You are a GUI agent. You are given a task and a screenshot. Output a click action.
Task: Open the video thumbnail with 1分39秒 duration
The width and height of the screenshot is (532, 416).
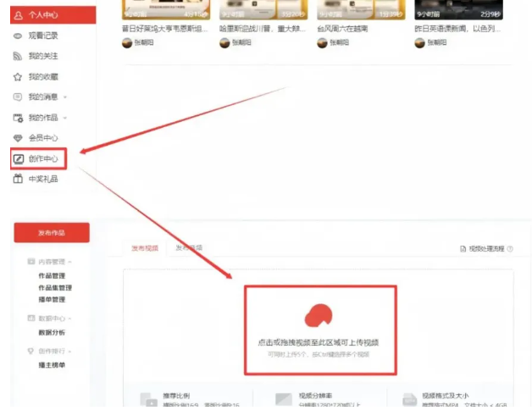coord(362,9)
